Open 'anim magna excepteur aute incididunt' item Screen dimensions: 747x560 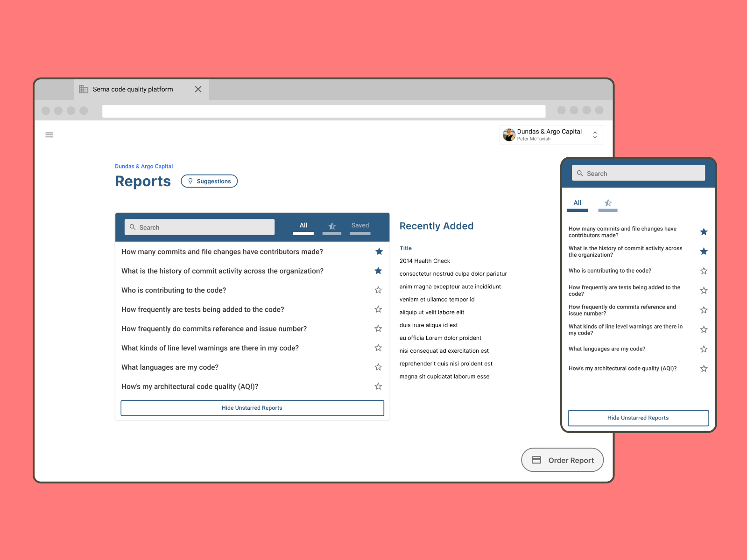point(450,287)
